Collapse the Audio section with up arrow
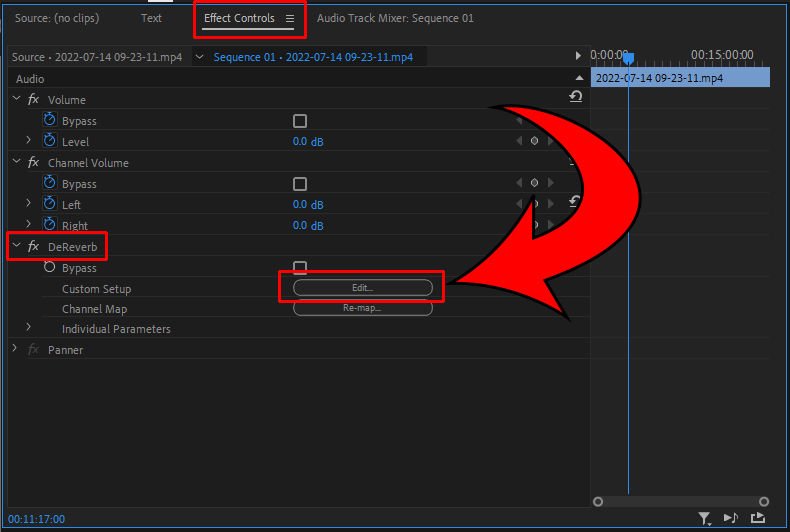Screen dimensions: 790x532 click(x=579, y=78)
